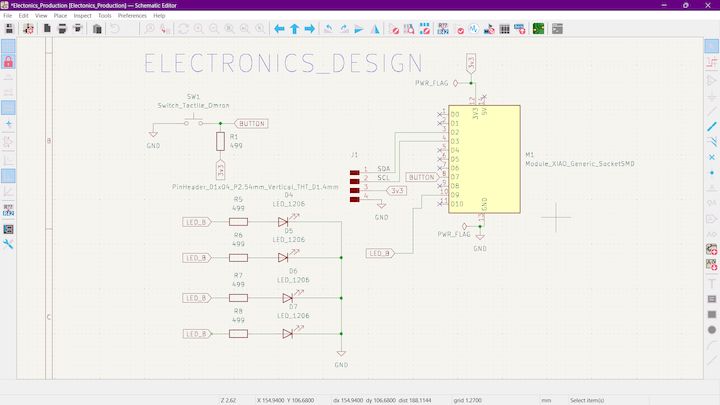This screenshot has width=720, height=405.
Task: Open the SPICE simulator
Action: pyautogui.click(x=473, y=29)
